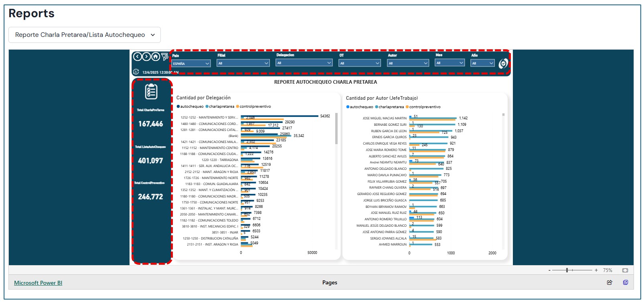The width and height of the screenshot is (644, 302).
Task: Clear all filters with the funnel icon
Action: [x=165, y=57]
